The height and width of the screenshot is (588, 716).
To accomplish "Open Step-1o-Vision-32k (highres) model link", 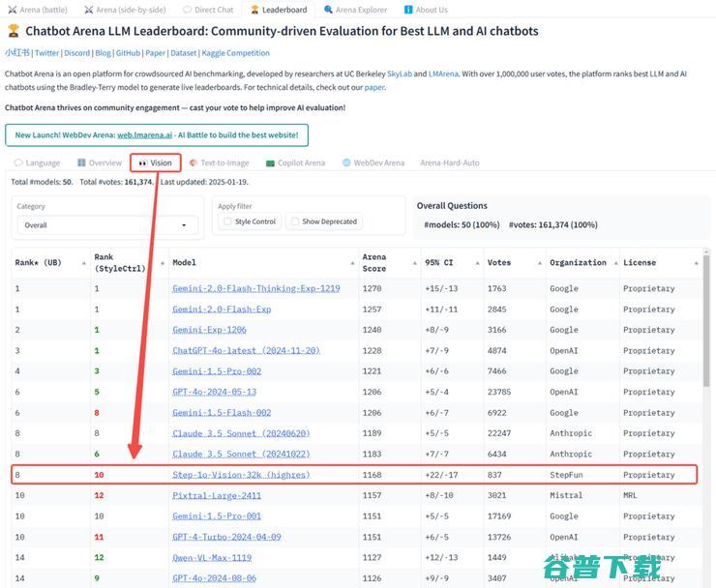I will pos(241,475).
